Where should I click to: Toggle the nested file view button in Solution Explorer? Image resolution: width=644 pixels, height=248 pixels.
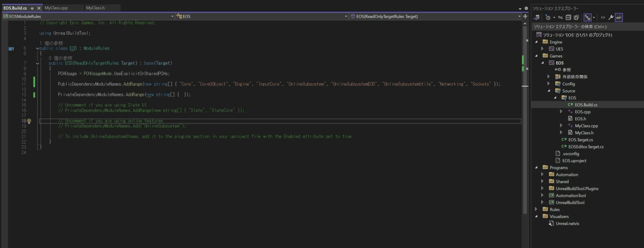point(587,17)
